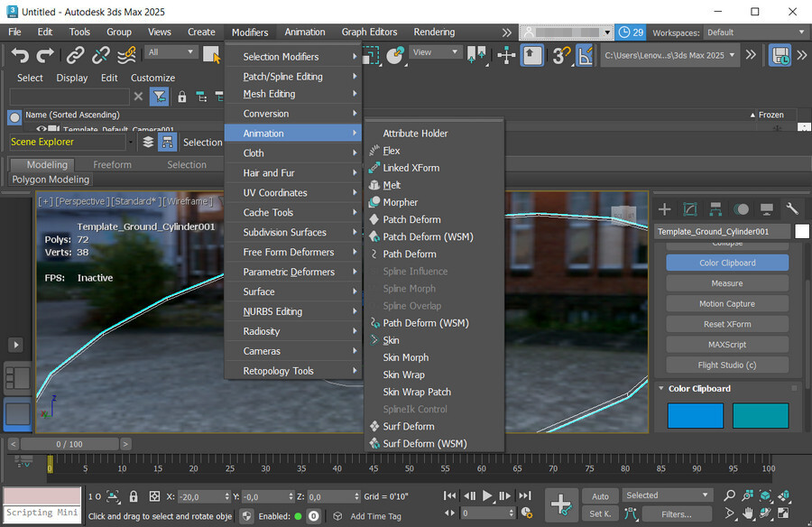Viewport: 812px width, 527px height.
Task: Open the All selection filter dropdown
Action: pos(171,52)
